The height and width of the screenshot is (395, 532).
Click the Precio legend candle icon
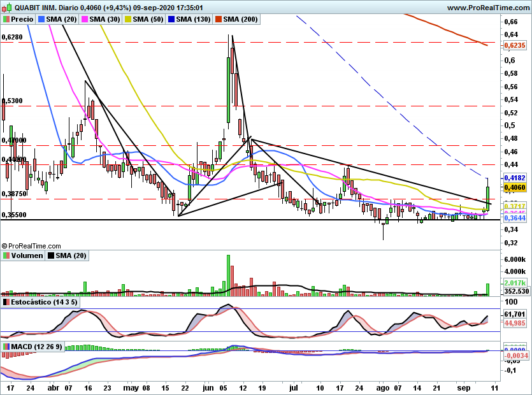tap(6, 20)
